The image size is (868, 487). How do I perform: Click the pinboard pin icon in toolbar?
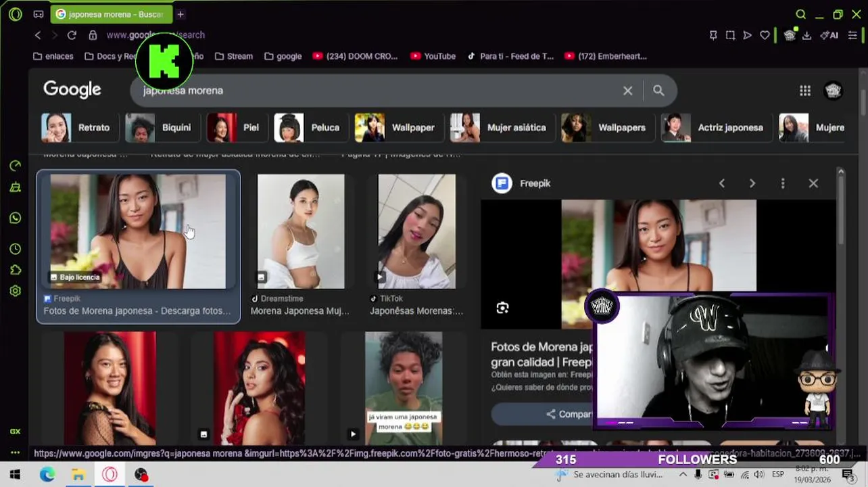point(713,35)
